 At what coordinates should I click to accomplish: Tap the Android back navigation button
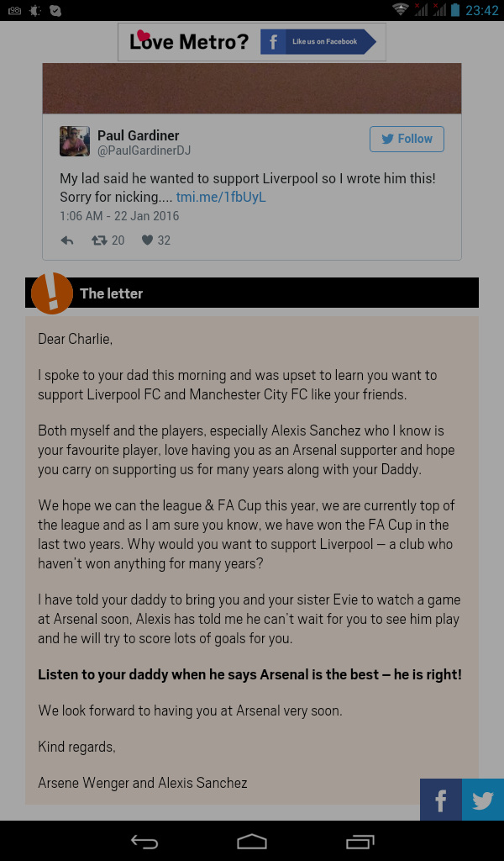(x=144, y=841)
